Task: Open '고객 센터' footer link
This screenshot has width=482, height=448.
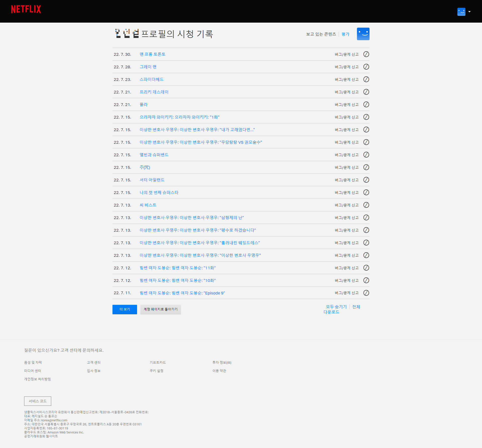Action: tap(94, 363)
